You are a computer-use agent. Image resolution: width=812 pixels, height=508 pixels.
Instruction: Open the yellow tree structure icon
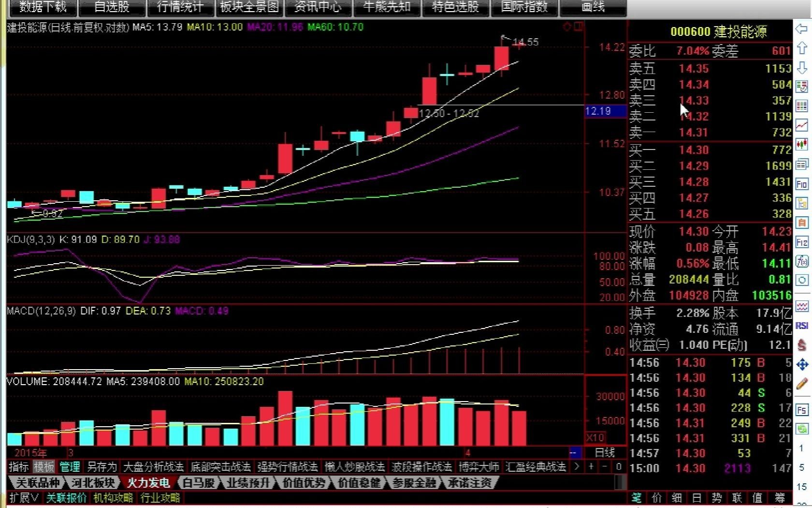pyautogui.click(x=802, y=203)
